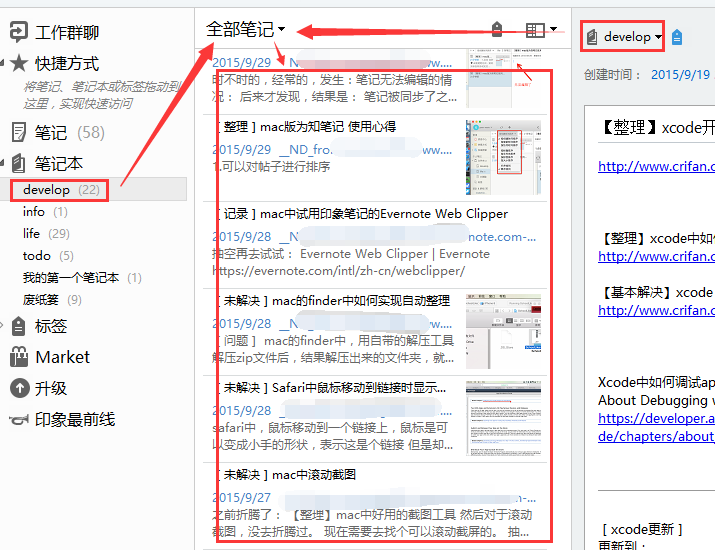
Task: Click thumbnail of the finder自动整理 note
Action: click(x=503, y=332)
